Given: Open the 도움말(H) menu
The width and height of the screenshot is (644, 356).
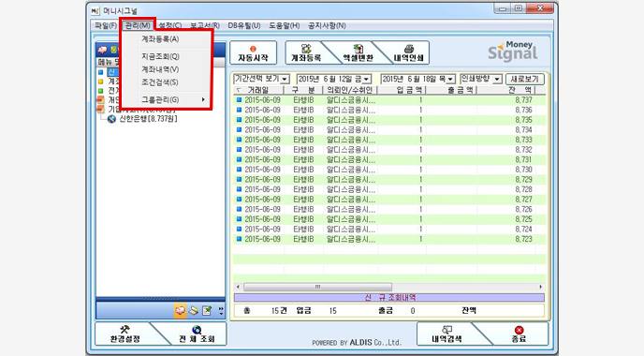Looking at the screenshot, I should click(285, 25).
